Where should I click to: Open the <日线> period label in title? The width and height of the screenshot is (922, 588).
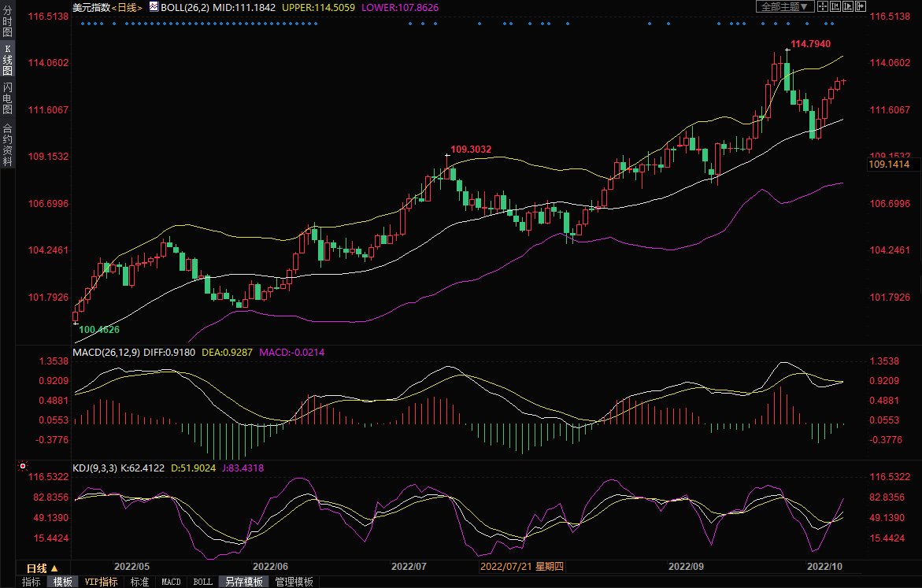coord(127,7)
